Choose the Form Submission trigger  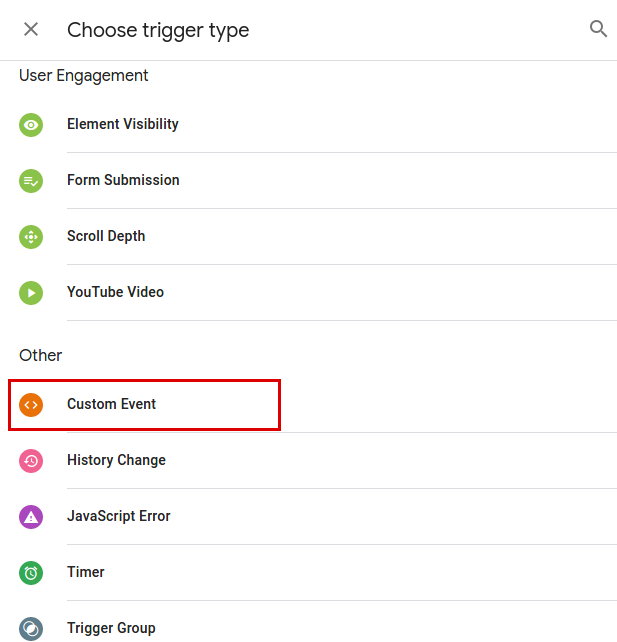(x=123, y=181)
